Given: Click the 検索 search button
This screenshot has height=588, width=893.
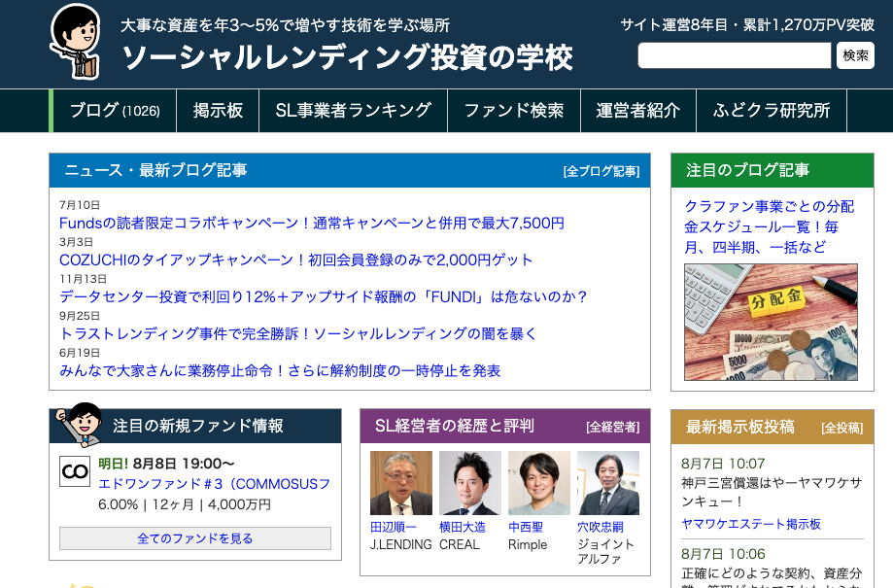Looking at the screenshot, I should [x=855, y=55].
